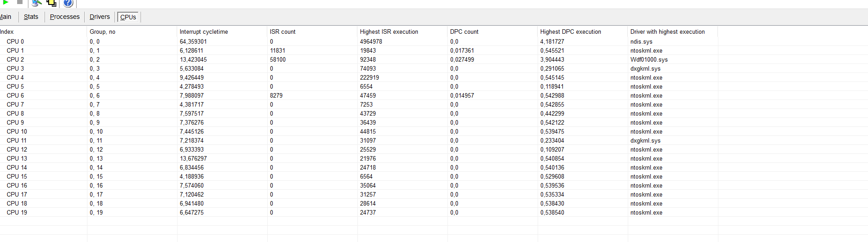Select the CPUs tab
This screenshot has height=242, width=868.
click(128, 17)
